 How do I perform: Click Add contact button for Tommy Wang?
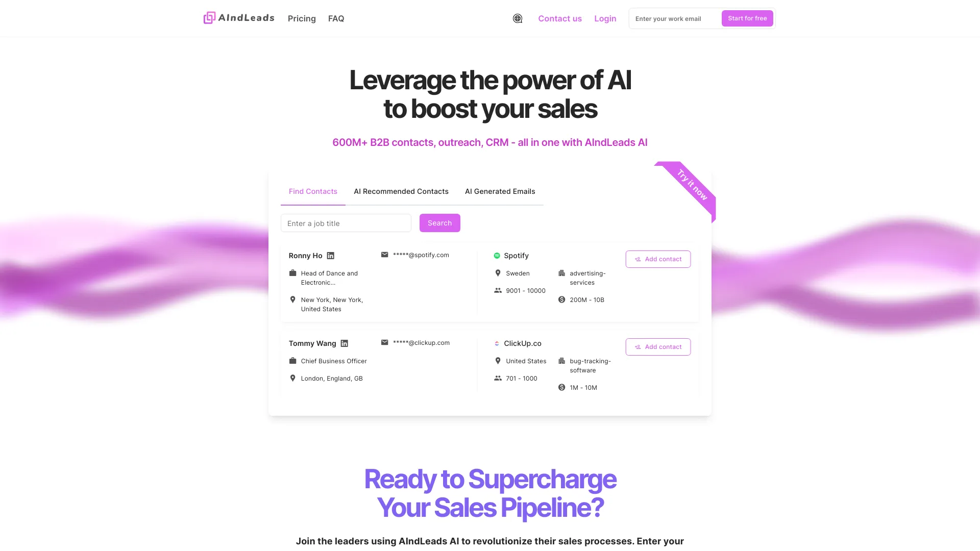(658, 346)
